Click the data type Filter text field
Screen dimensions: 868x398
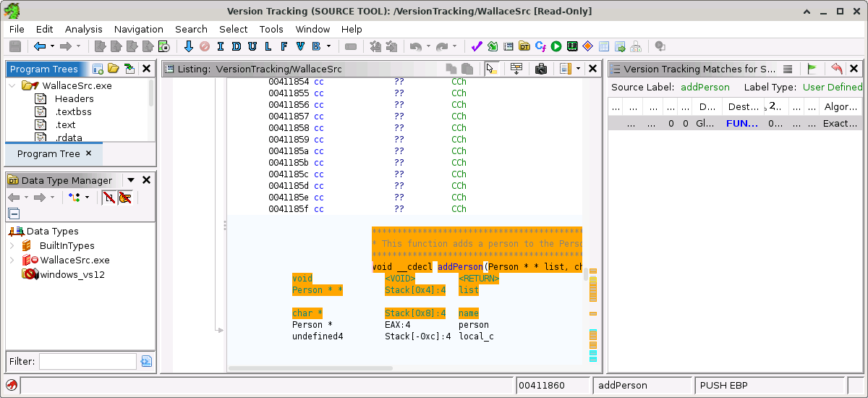pyautogui.click(x=88, y=361)
